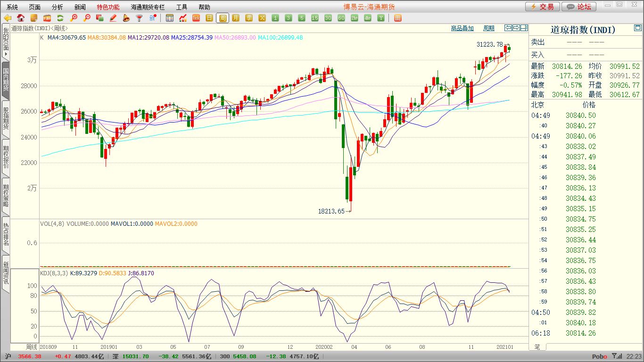Open the alert bell icon

tap(126, 18)
